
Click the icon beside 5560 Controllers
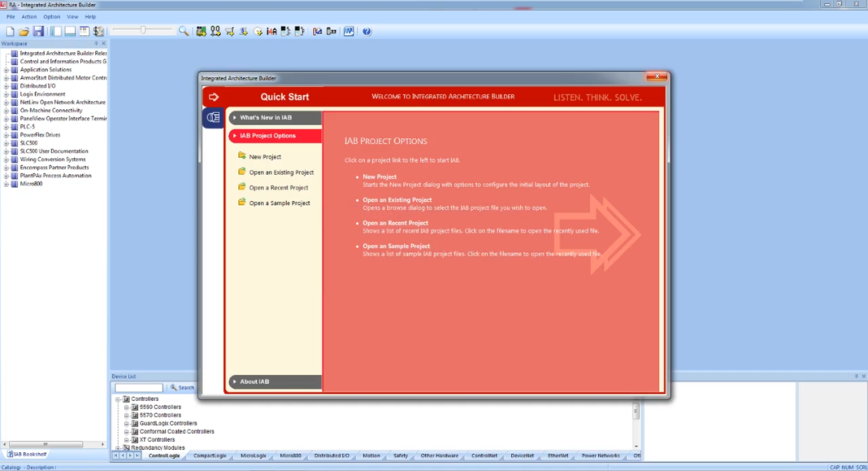135,408
